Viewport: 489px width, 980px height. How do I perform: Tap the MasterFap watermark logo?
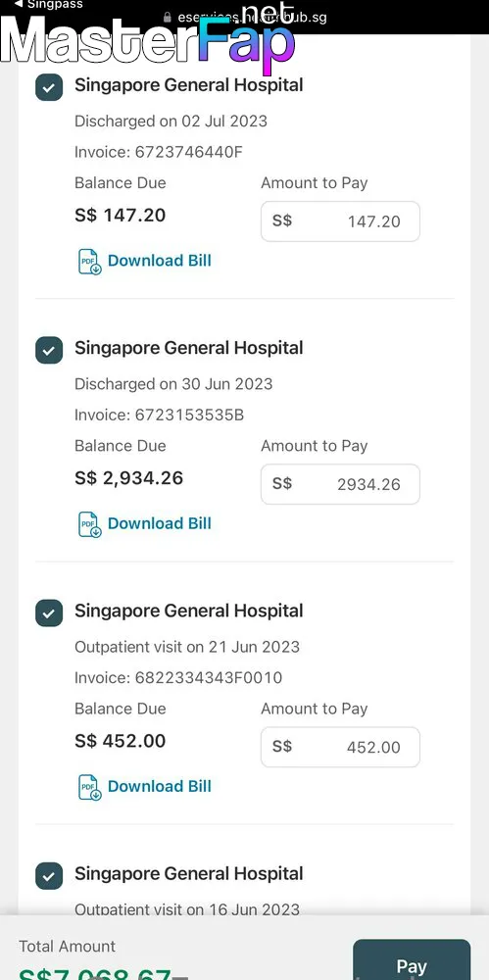click(x=148, y=39)
